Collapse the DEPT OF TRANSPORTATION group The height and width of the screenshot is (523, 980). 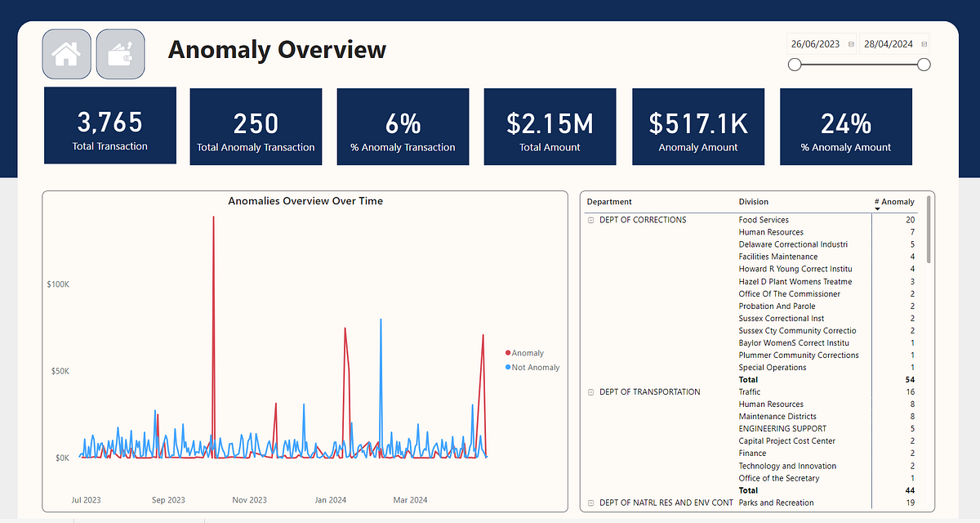pos(589,391)
